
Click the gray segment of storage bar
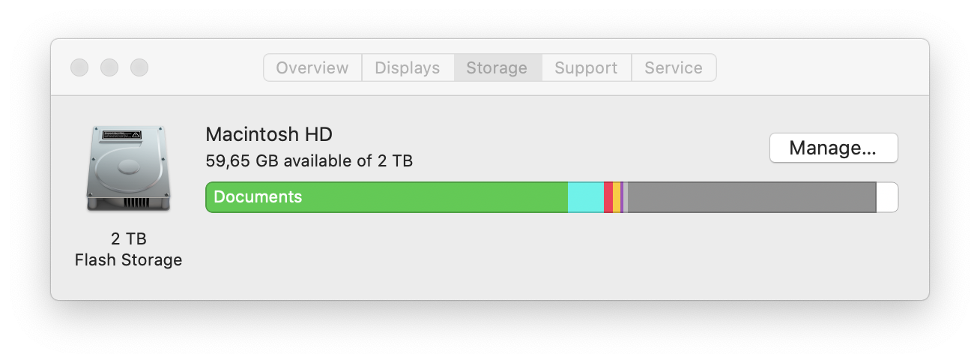pyautogui.click(x=751, y=197)
